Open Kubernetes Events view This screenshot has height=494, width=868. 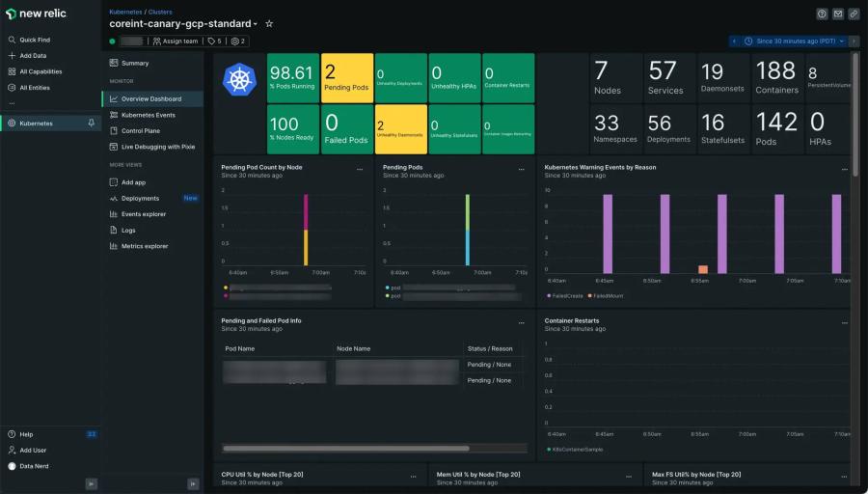(x=152, y=115)
